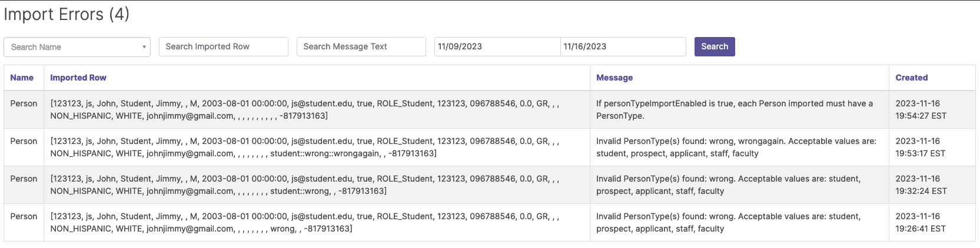Click the created time 19:53:17 EST
Image resolution: width=980 pixels, height=248 pixels.
tap(920, 153)
